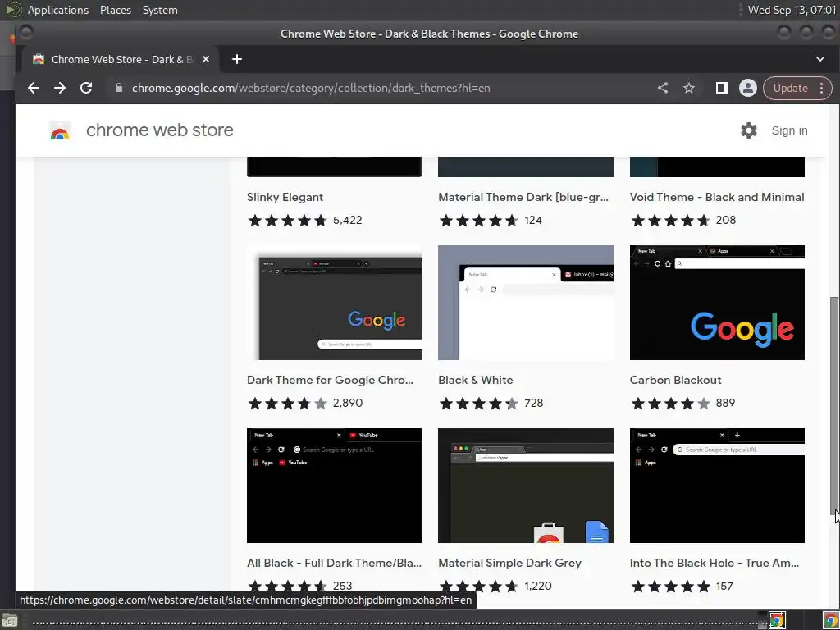Open the side panel icon
Screen dimensions: 840x630
tap(722, 88)
